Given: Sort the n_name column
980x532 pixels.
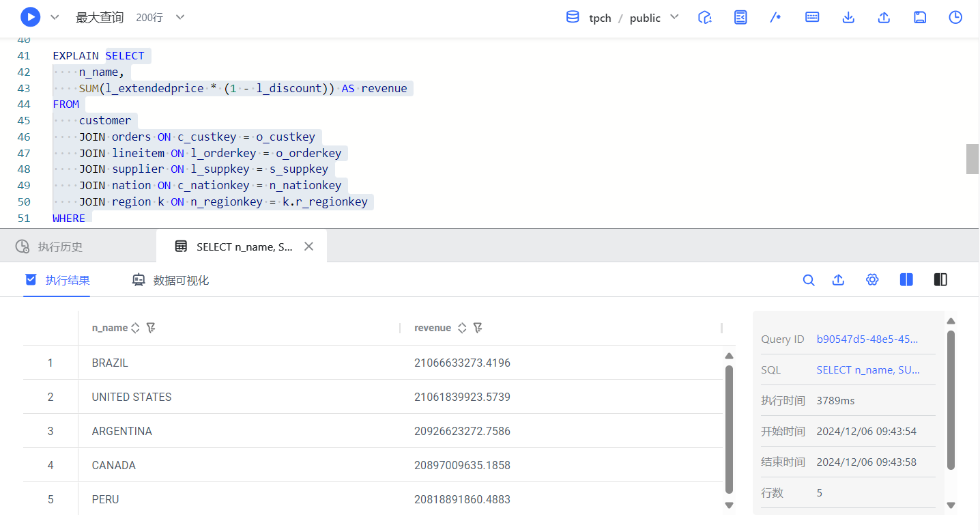Looking at the screenshot, I should [x=135, y=328].
